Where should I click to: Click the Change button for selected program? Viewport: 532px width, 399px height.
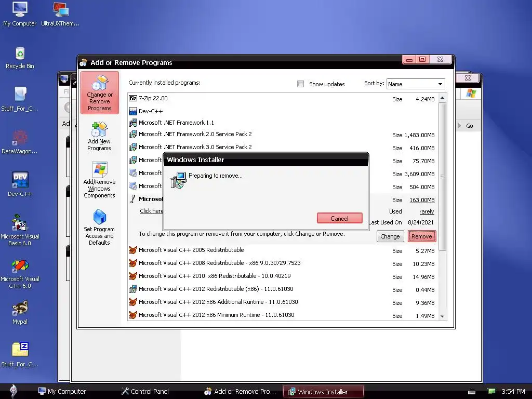390,236
